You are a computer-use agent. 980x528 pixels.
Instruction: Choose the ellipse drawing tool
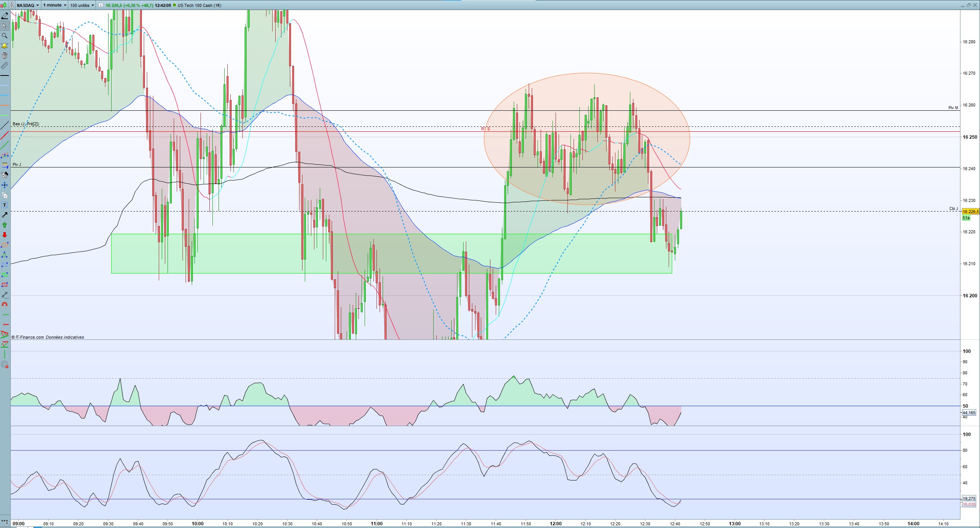tap(5, 245)
